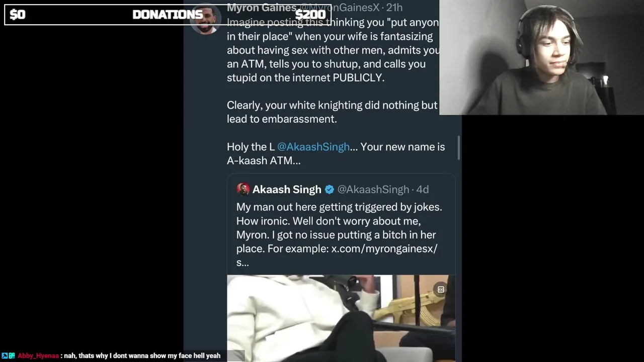Click first blue chat badge icon

click(x=5, y=355)
